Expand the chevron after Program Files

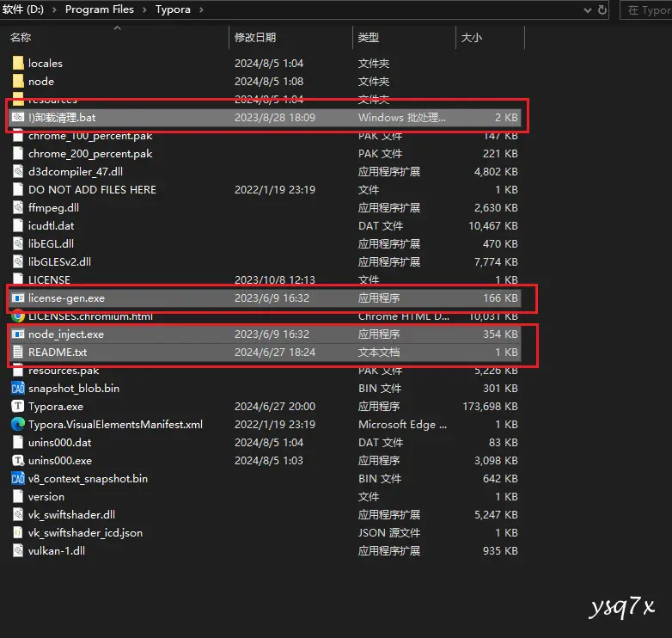(144, 9)
